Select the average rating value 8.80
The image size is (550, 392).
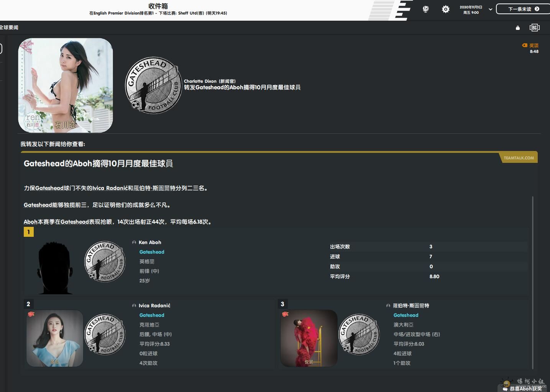coord(434,277)
